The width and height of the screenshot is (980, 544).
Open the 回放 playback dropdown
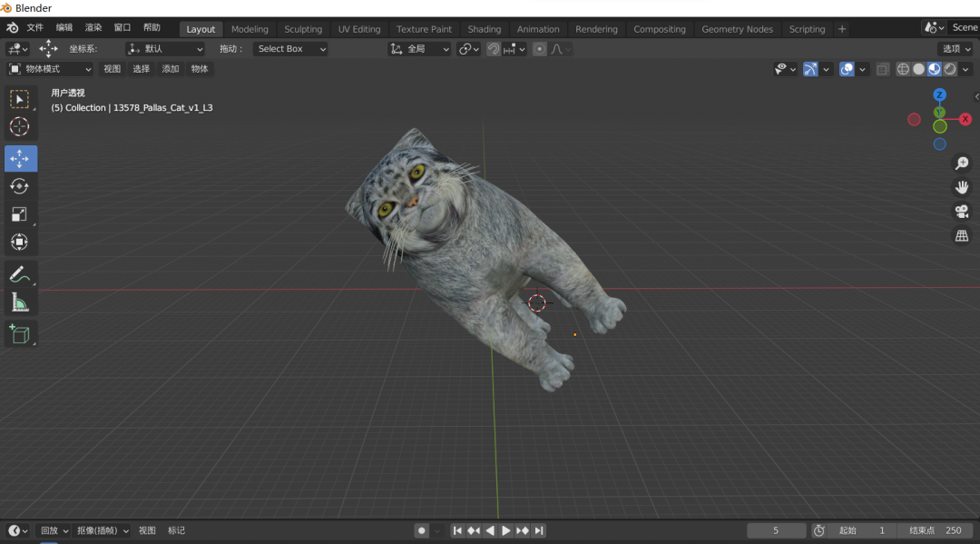point(54,531)
